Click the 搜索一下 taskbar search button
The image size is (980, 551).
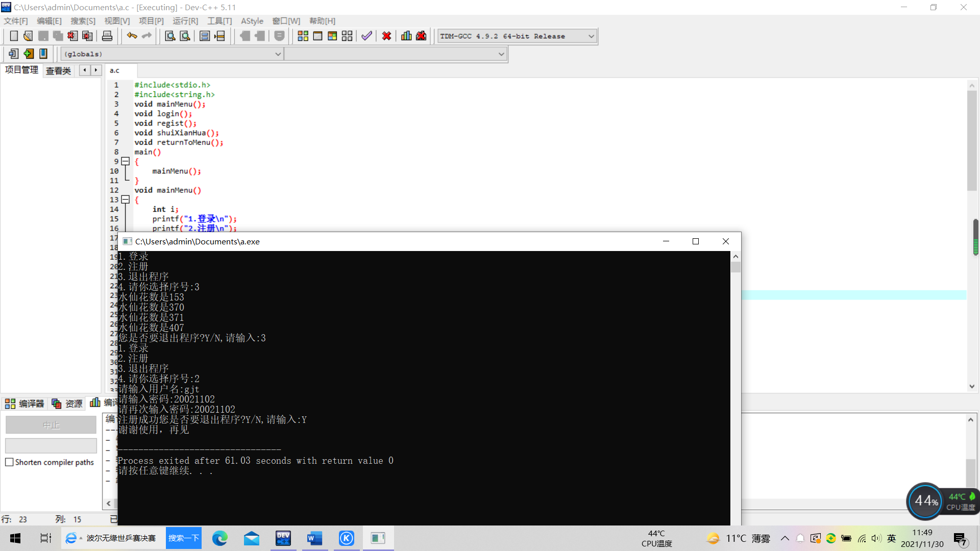[x=183, y=538]
